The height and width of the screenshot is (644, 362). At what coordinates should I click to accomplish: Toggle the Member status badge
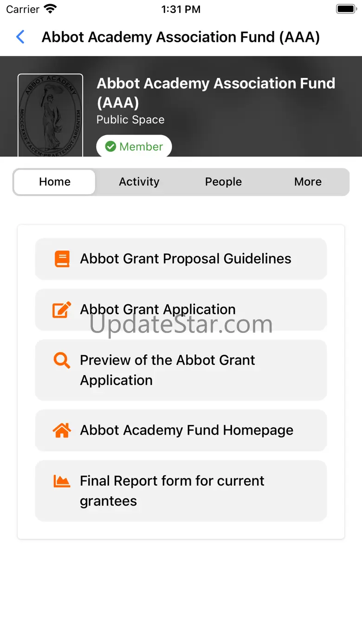134,147
